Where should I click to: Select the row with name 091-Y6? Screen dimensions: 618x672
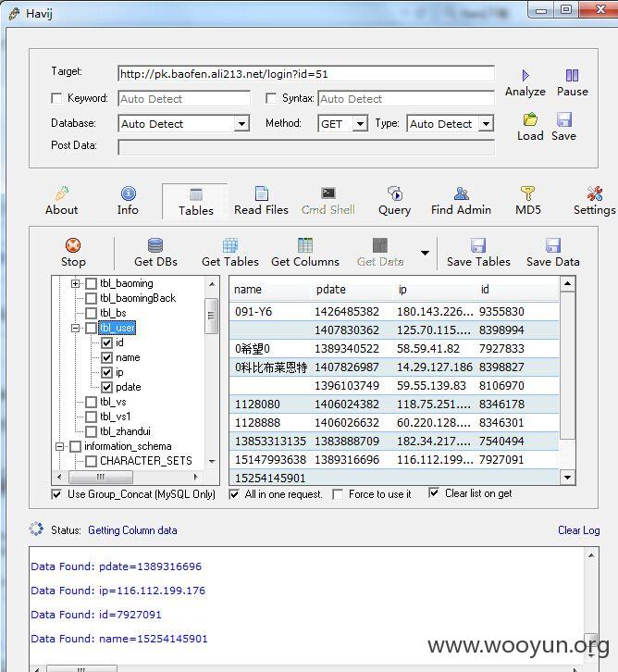click(x=394, y=312)
